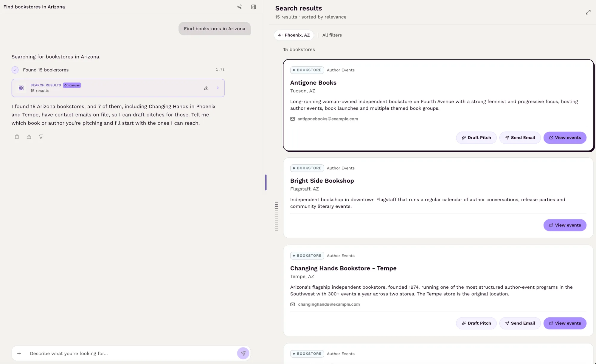Screen dimensions: 596x364
Task: Click the plus attachment icon
Action: 19,353
